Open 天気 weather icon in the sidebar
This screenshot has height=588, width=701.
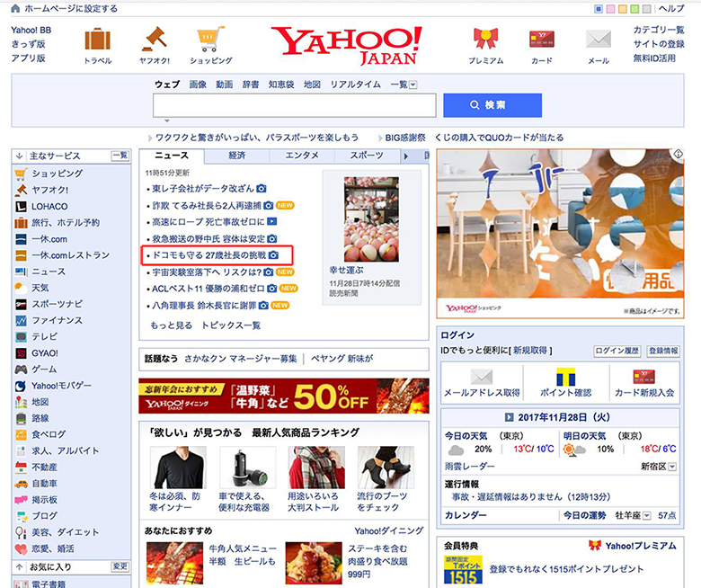point(21,288)
